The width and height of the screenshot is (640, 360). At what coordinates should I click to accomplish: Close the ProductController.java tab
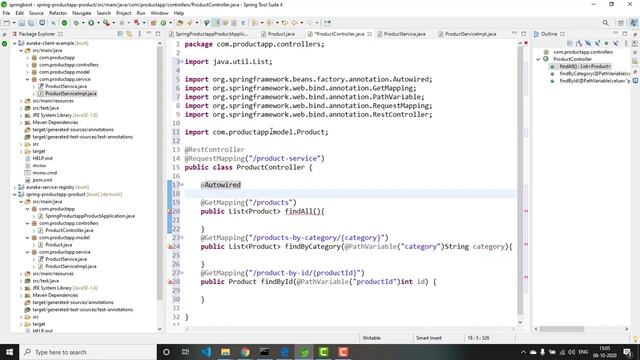(369, 34)
